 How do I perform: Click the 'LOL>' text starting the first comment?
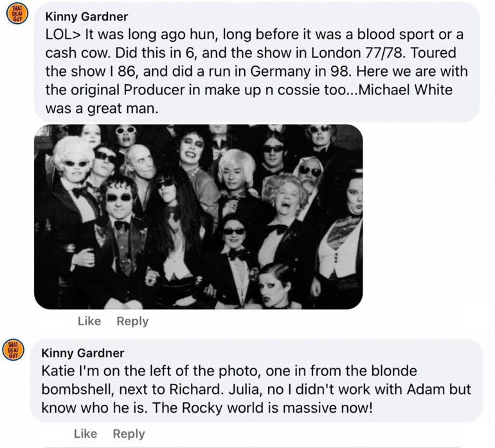(x=64, y=35)
